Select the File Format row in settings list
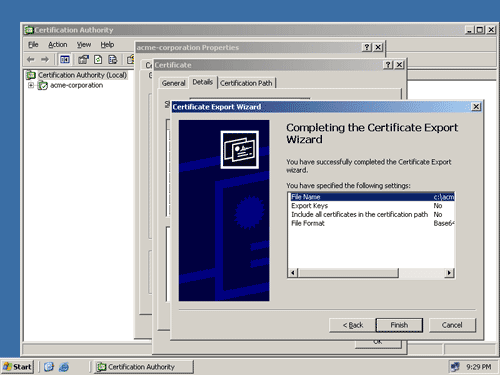 [x=371, y=223]
